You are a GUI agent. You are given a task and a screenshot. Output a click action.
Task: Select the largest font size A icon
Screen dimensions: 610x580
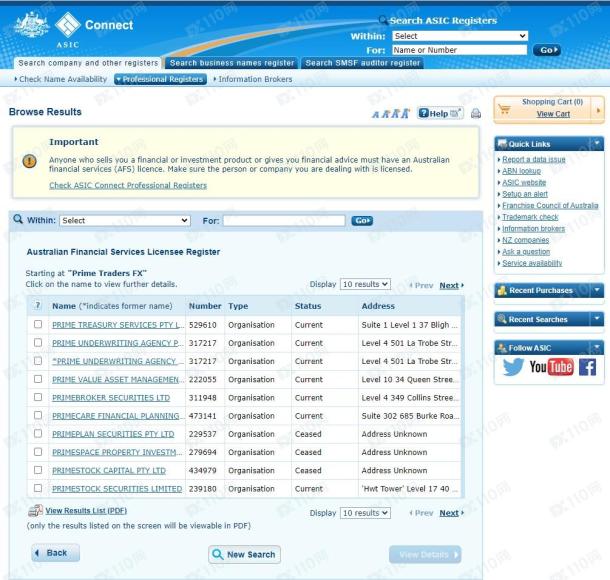pos(406,113)
